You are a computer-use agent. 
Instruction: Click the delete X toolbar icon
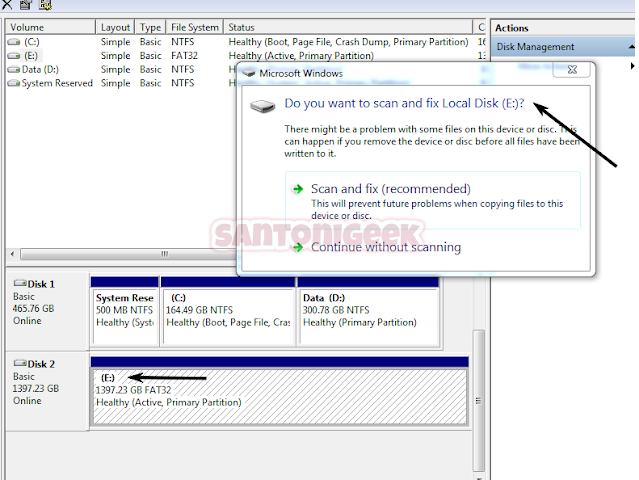(x=7, y=4)
